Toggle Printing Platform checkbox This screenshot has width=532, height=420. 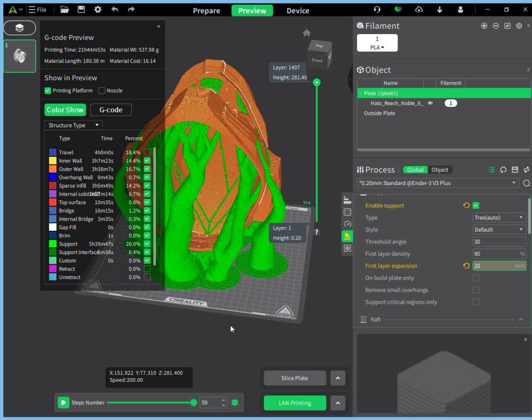(48, 90)
